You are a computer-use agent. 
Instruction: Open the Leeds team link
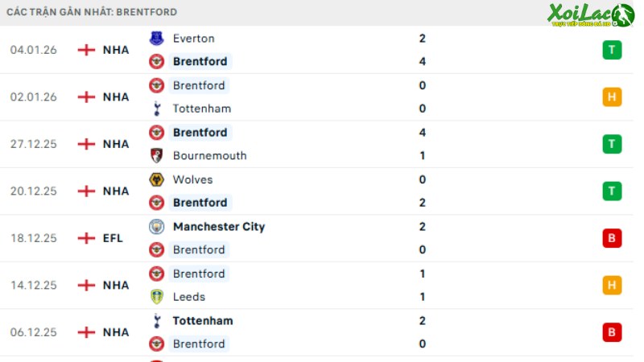point(190,297)
